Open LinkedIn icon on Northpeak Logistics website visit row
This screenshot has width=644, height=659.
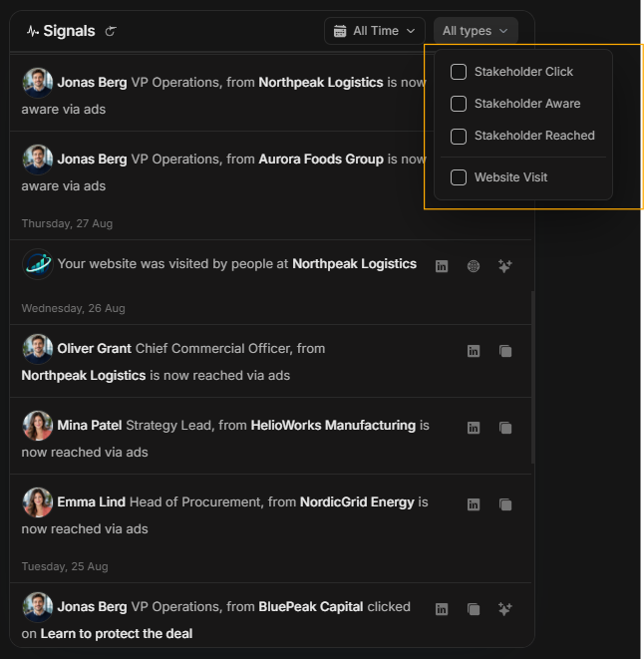pos(442,266)
